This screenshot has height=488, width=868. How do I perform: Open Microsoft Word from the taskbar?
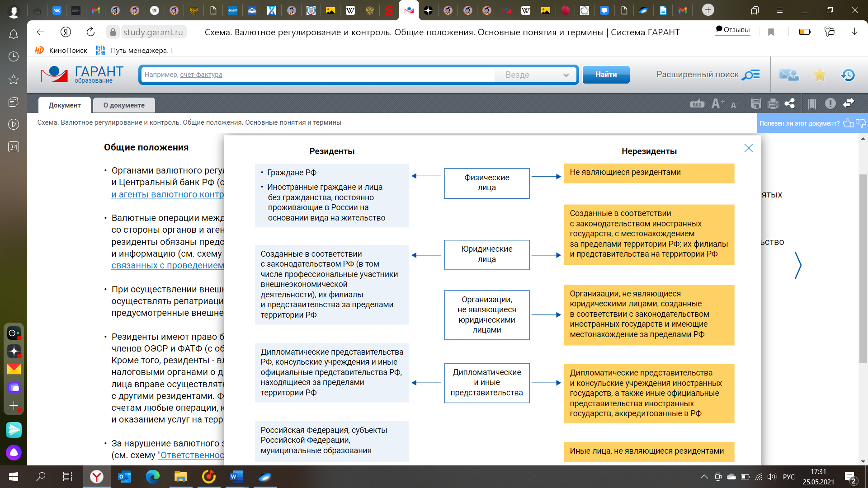tap(236, 477)
